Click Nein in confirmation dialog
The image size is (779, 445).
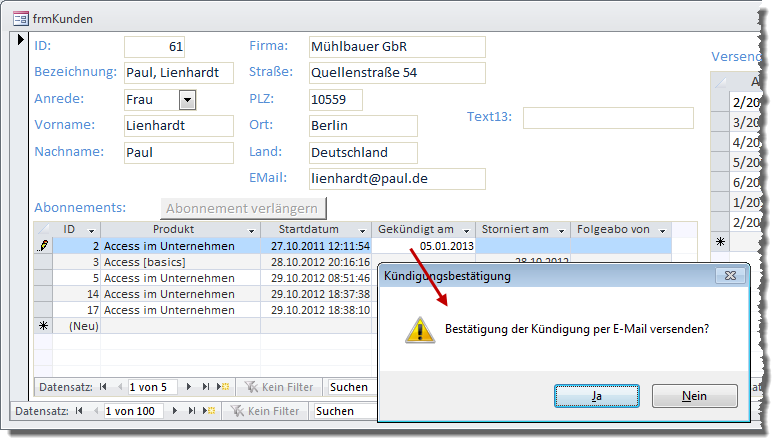(694, 396)
